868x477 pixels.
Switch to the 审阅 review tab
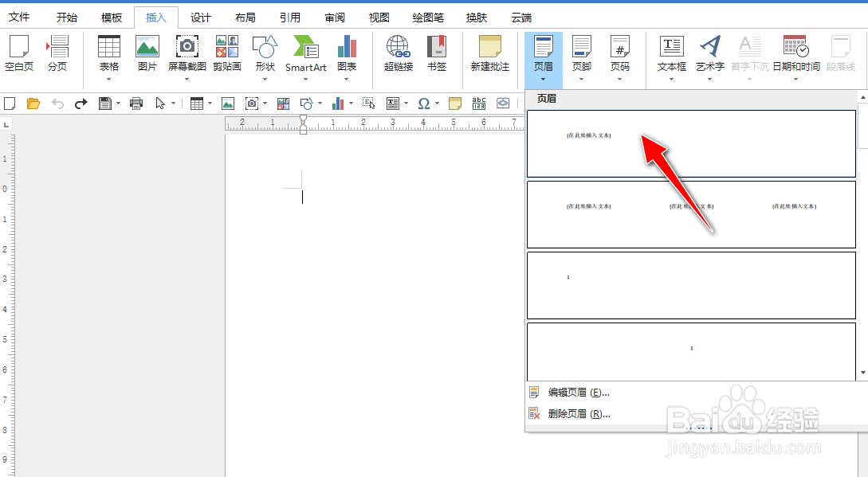[335, 17]
